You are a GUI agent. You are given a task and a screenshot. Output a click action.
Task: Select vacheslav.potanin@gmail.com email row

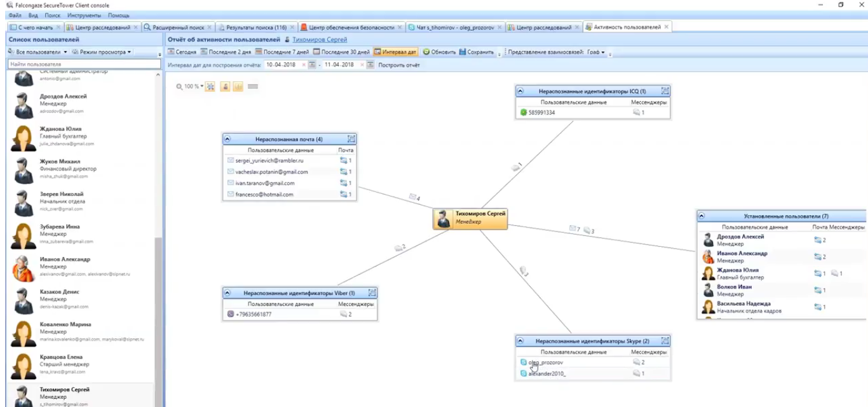point(290,172)
